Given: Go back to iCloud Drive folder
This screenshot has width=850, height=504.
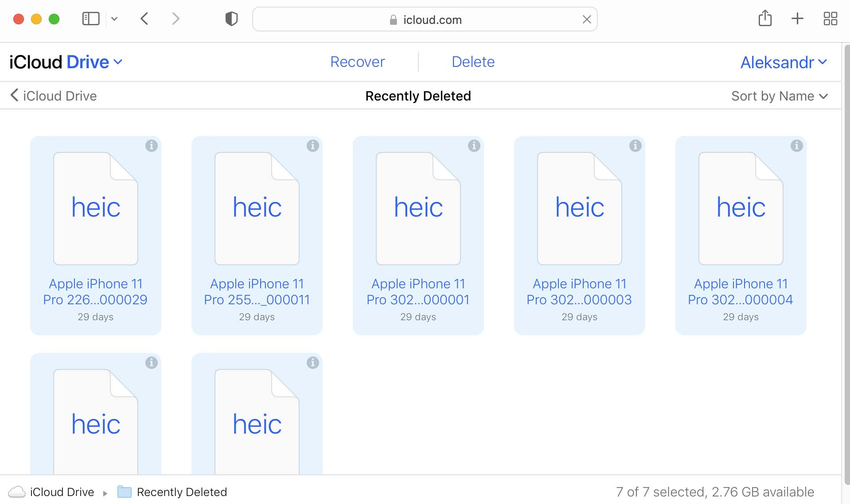Looking at the screenshot, I should 54,96.
